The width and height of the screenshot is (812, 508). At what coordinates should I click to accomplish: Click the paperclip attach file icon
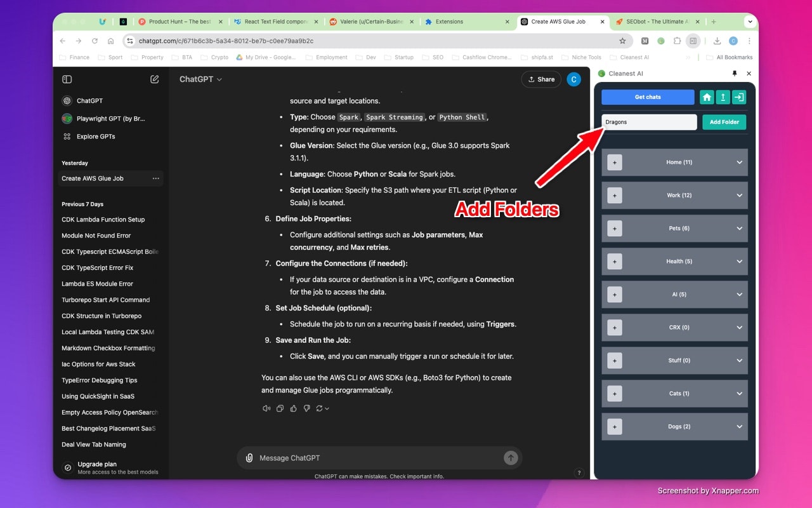coord(249,458)
